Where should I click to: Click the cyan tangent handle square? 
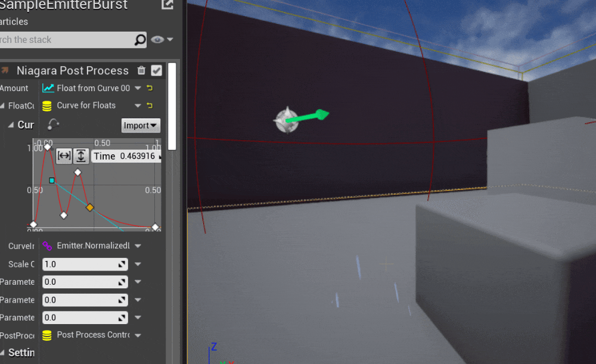click(52, 181)
